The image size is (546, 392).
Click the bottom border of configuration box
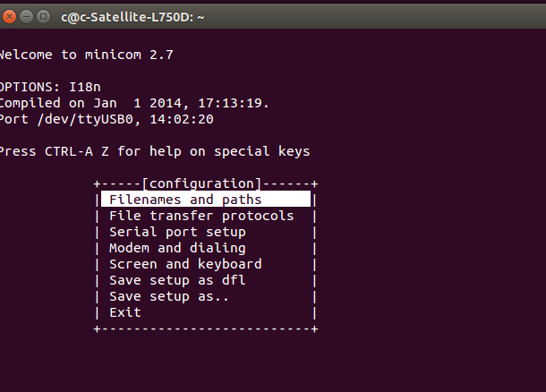pyautogui.click(x=206, y=328)
